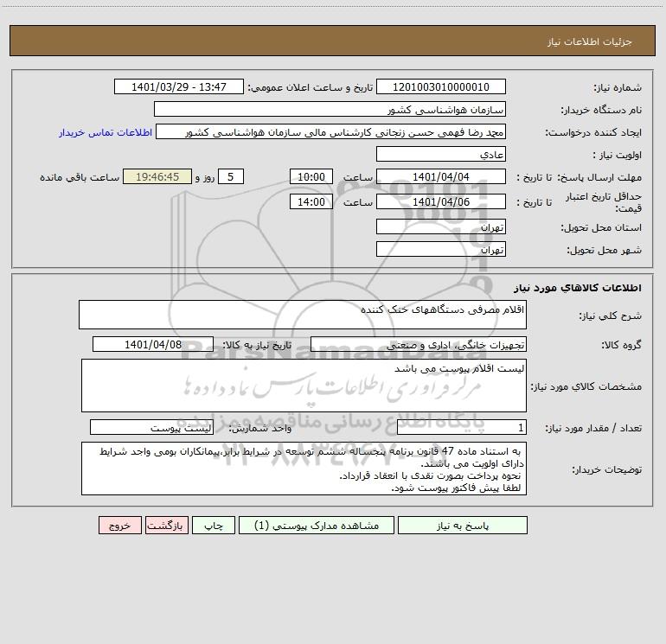666x644 pixels.
Task: Click label 'گروه کالا:'
Action: click(x=621, y=345)
